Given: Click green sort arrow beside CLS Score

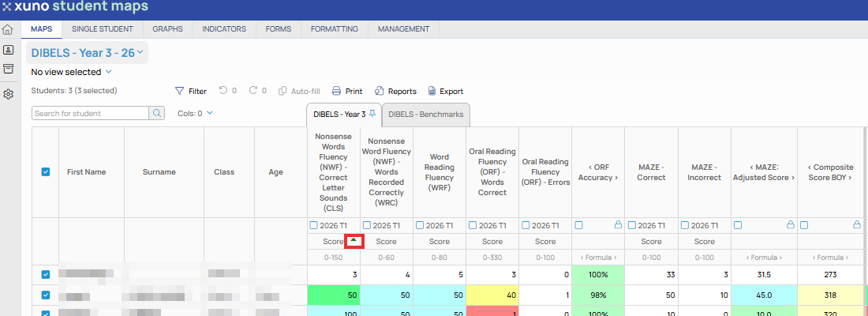Looking at the screenshot, I should pyautogui.click(x=354, y=241).
